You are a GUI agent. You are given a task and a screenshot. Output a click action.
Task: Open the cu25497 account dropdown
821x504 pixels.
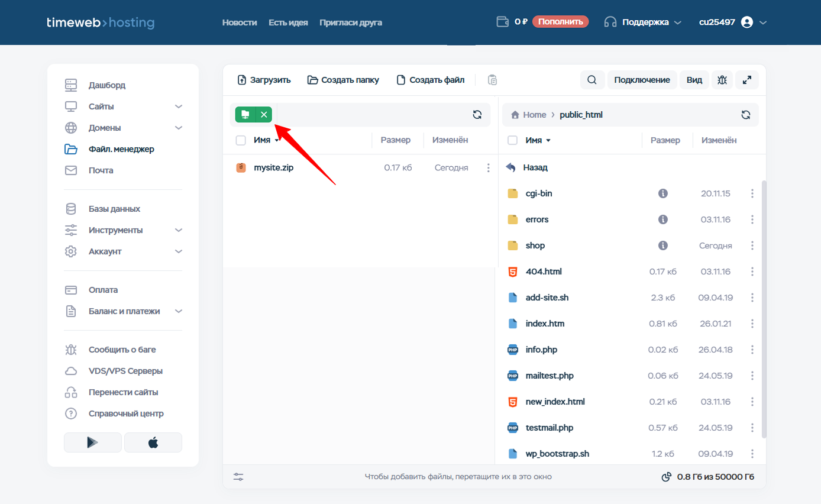click(x=733, y=22)
